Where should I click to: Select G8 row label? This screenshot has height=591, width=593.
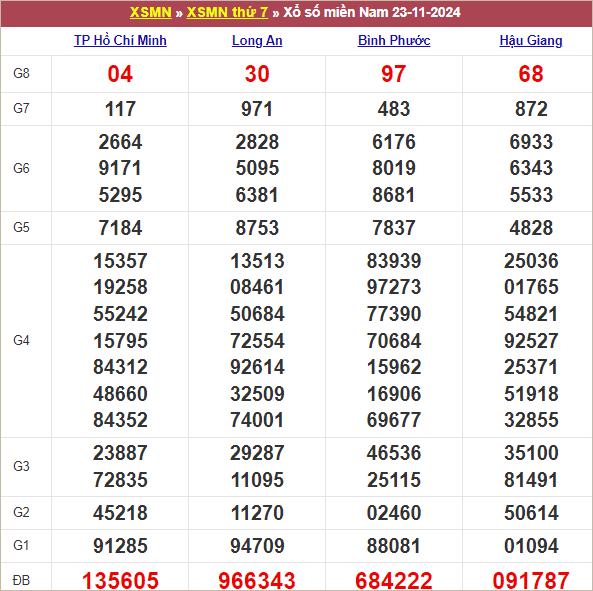point(21,73)
